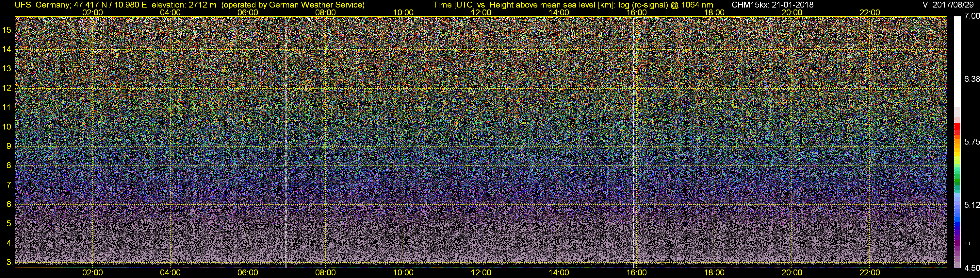Click the "UFS, Germany" station name

(42, 5)
